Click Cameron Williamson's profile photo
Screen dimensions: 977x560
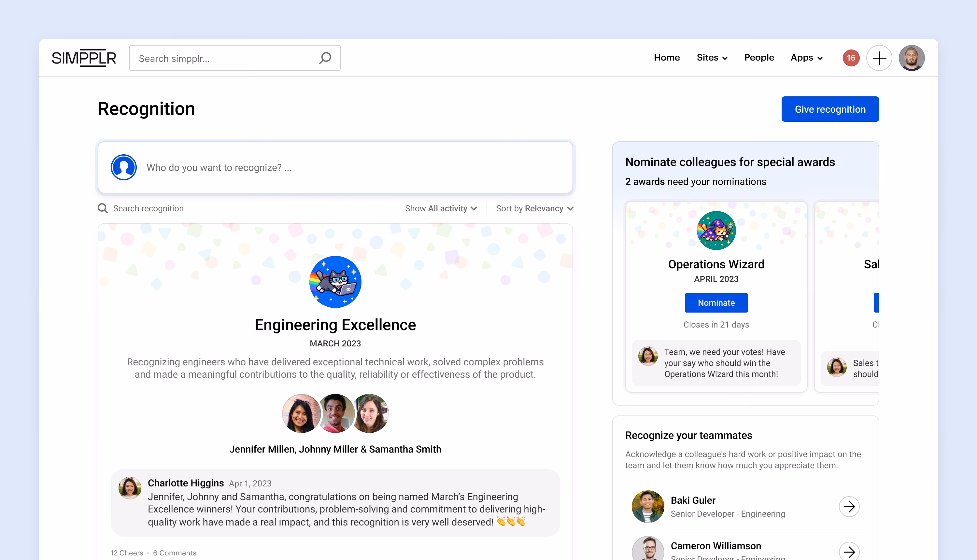point(648,549)
